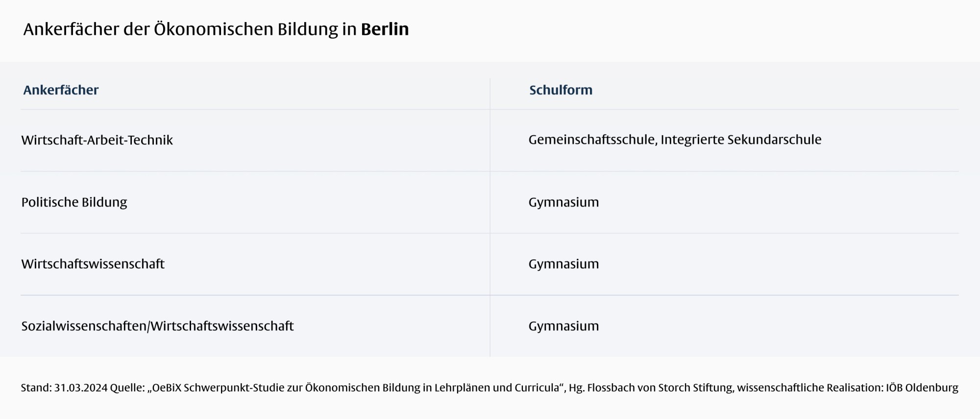Viewport: 980px width, 419px height.
Task: Click IÖB Oldenburg at the footer's end
Action: pos(922,388)
